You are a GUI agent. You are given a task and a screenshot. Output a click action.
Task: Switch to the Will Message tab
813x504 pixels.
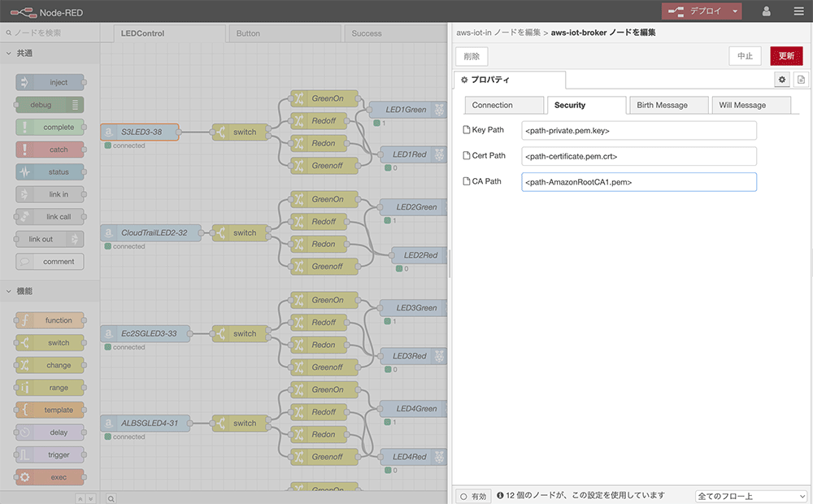[x=751, y=105]
